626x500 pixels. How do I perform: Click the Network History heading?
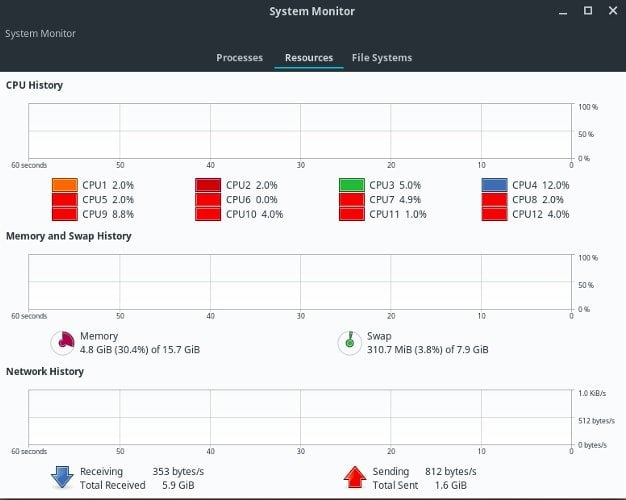(45, 371)
